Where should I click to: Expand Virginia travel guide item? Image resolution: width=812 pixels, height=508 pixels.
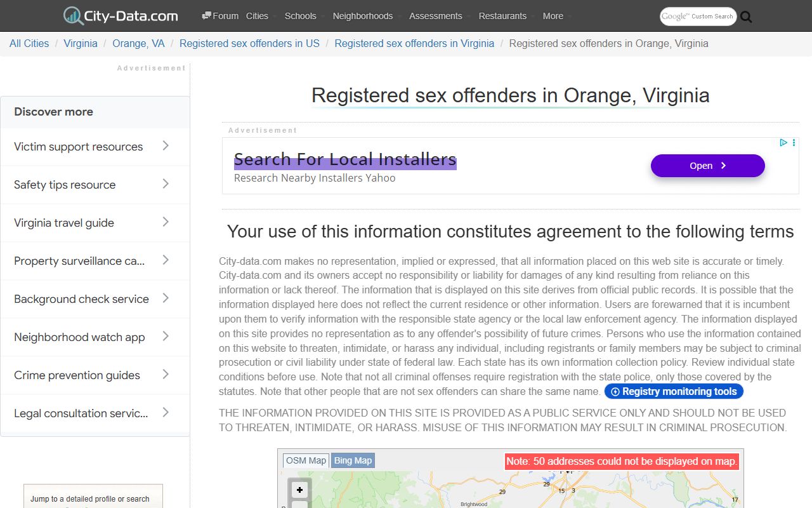pos(95,223)
